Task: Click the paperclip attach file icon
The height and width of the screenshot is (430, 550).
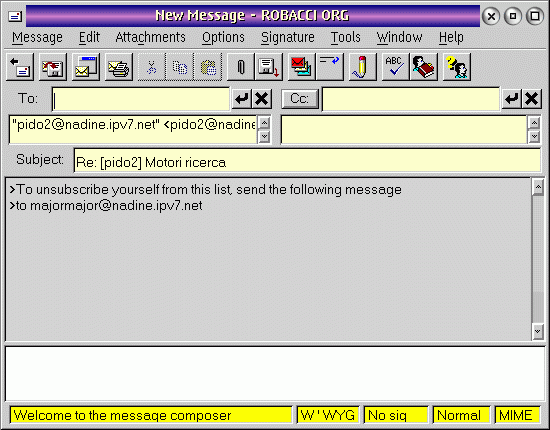Action: [x=240, y=67]
